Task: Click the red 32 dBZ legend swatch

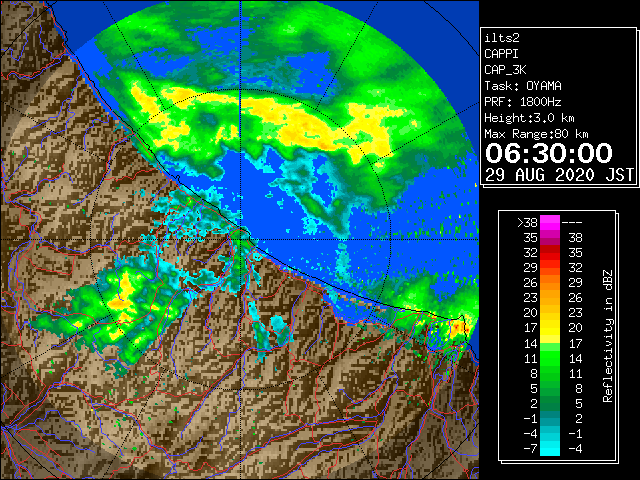Action: click(x=550, y=253)
